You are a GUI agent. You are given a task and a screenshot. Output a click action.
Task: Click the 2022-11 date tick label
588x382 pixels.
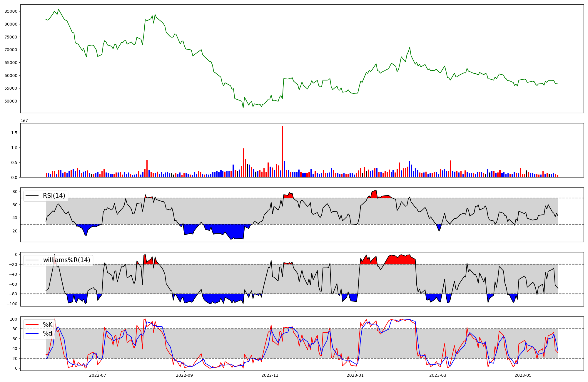[270, 375]
